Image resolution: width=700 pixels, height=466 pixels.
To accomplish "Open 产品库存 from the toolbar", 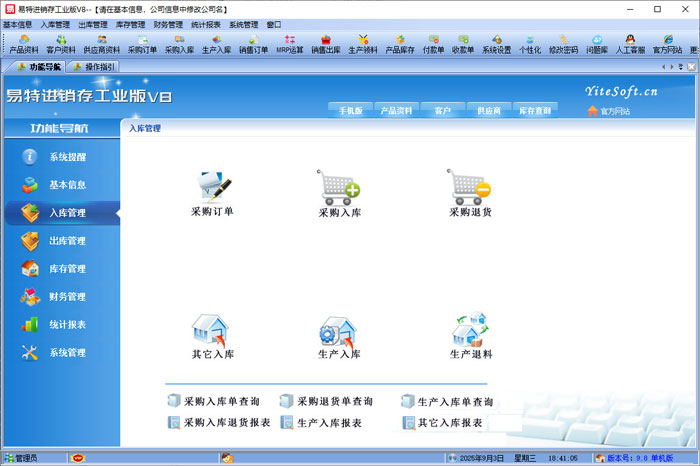I will click(400, 44).
